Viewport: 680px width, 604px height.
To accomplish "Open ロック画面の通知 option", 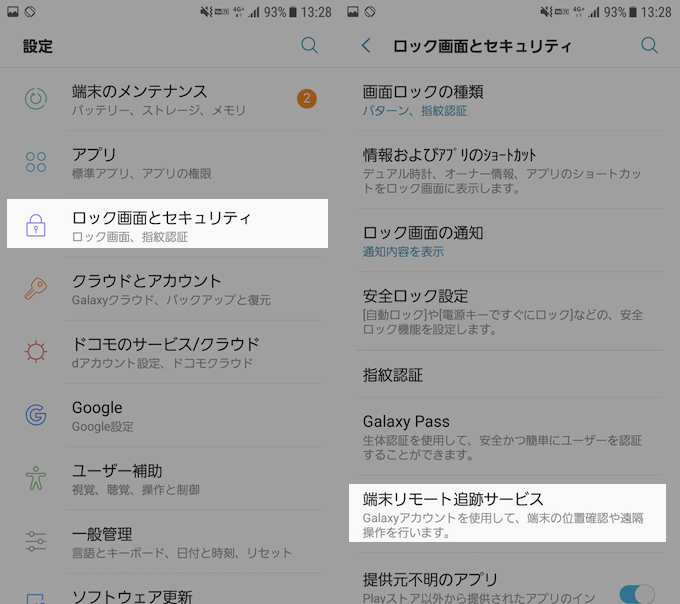I will (500, 241).
